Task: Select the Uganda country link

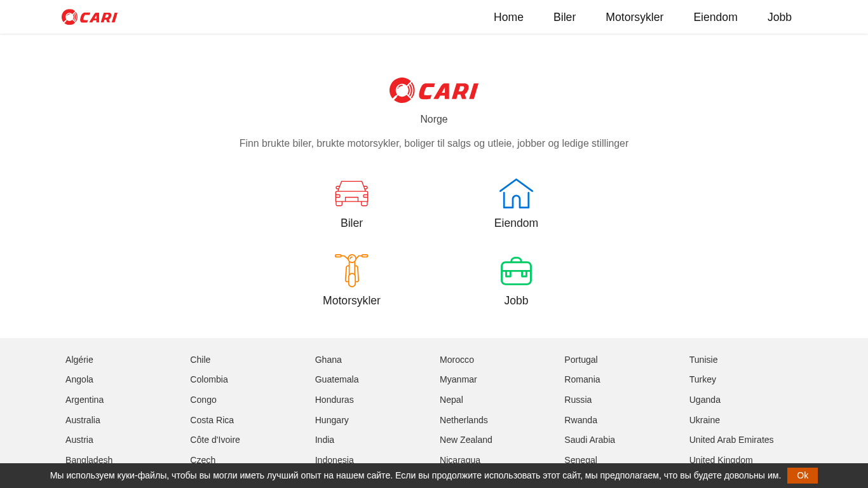Action: [x=705, y=400]
